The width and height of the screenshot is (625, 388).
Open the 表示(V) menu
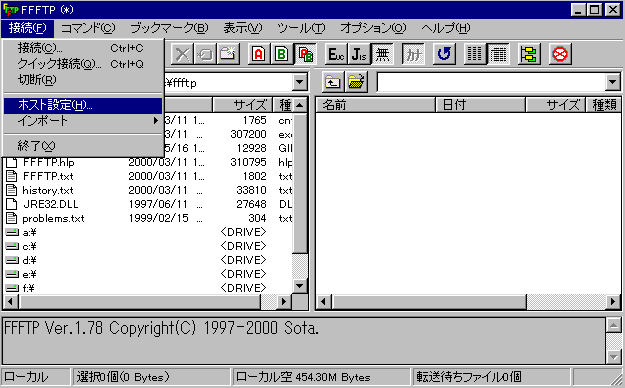pyautogui.click(x=242, y=28)
